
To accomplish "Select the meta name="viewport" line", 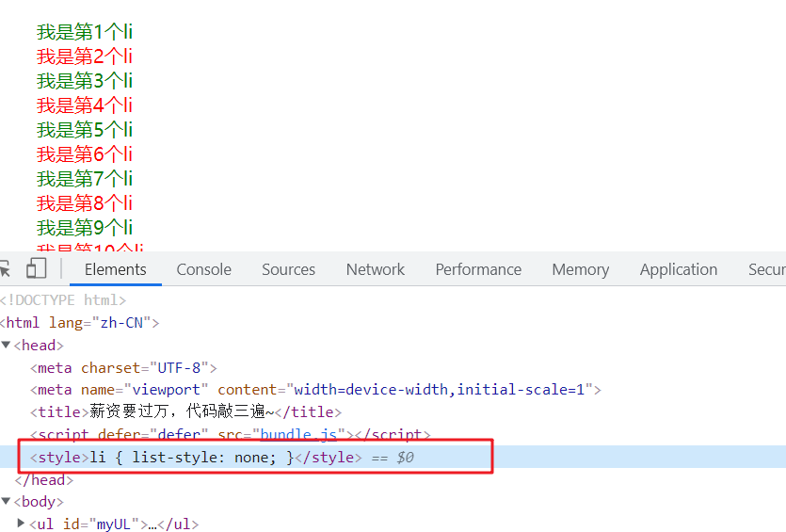I will pos(315,390).
